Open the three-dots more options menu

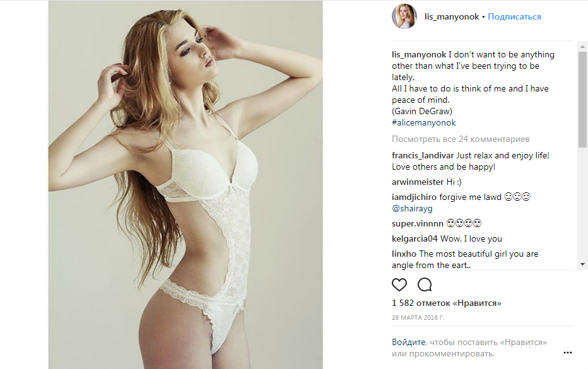[x=568, y=353]
